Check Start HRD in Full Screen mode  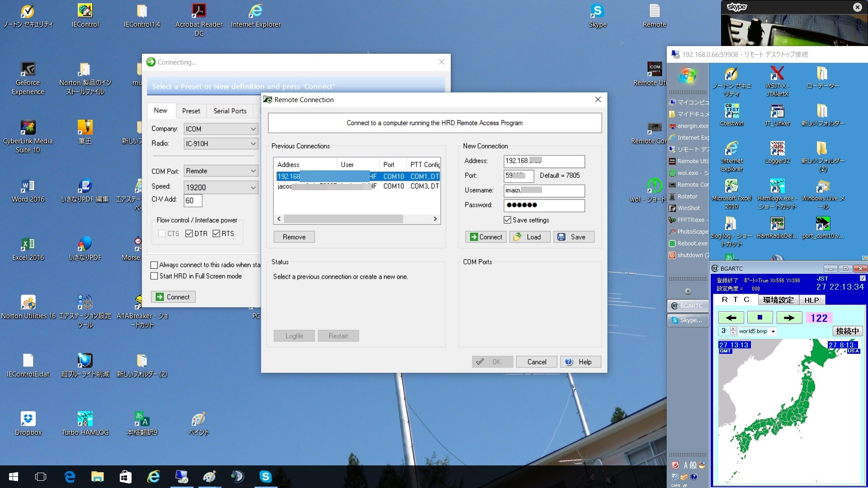pyautogui.click(x=154, y=276)
